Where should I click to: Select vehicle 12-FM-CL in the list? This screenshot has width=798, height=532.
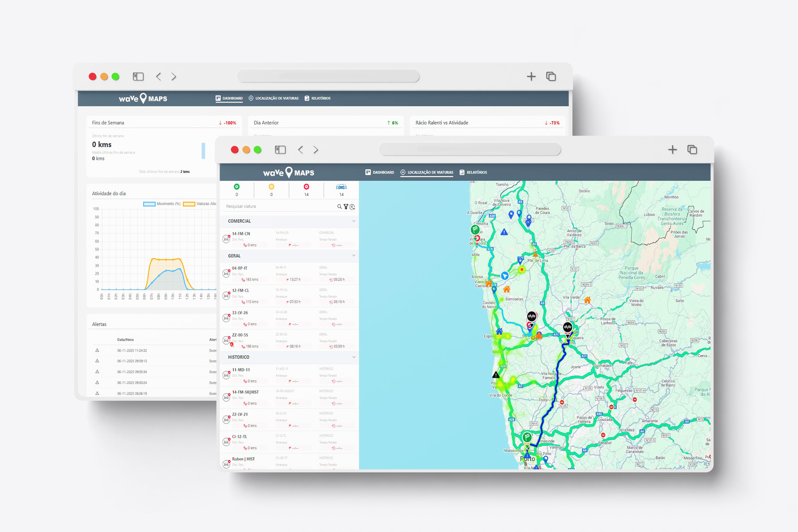(241, 291)
